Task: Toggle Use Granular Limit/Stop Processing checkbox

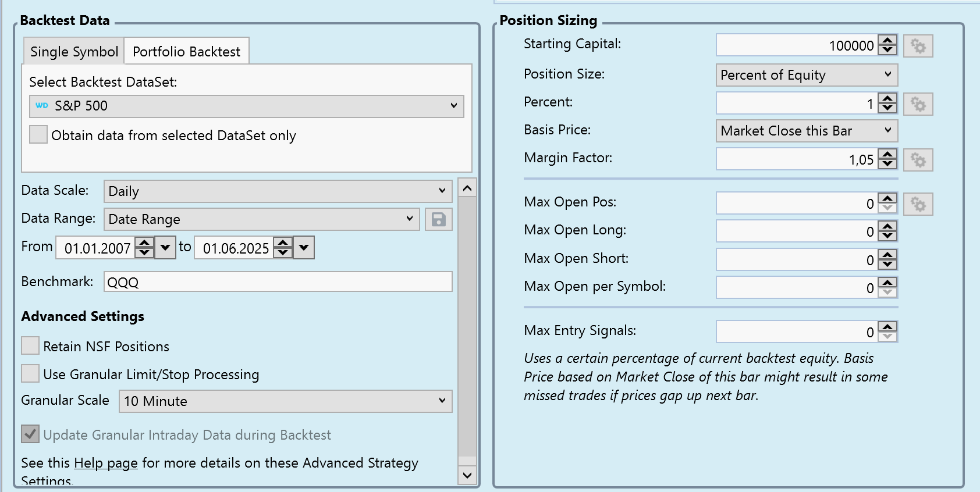Action: tap(30, 373)
